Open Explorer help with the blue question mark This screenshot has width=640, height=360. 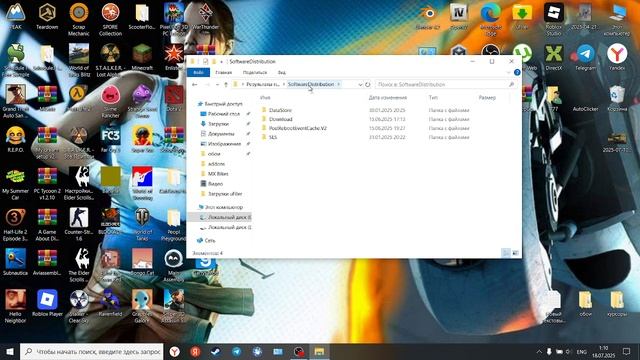tap(517, 72)
